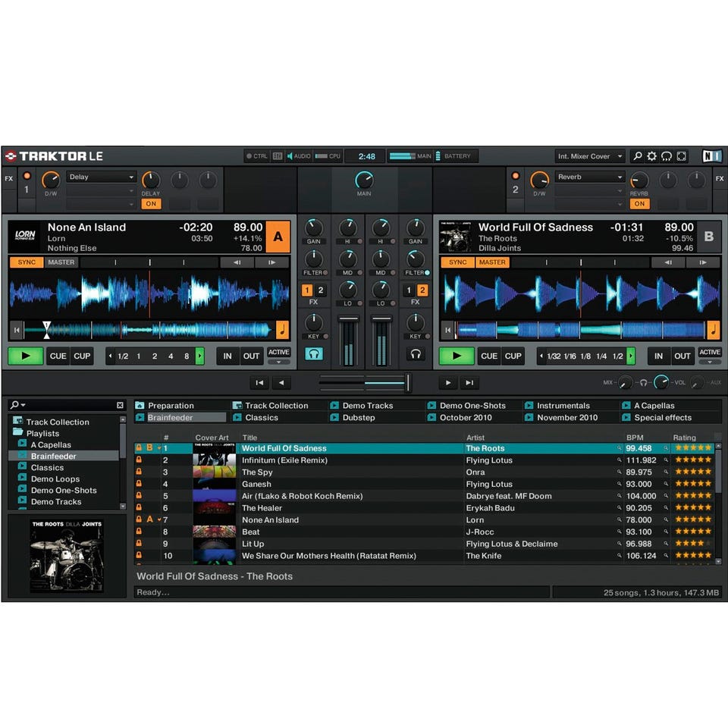
Task: Open Demo Tracks favorite tab
Action: click(368, 405)
